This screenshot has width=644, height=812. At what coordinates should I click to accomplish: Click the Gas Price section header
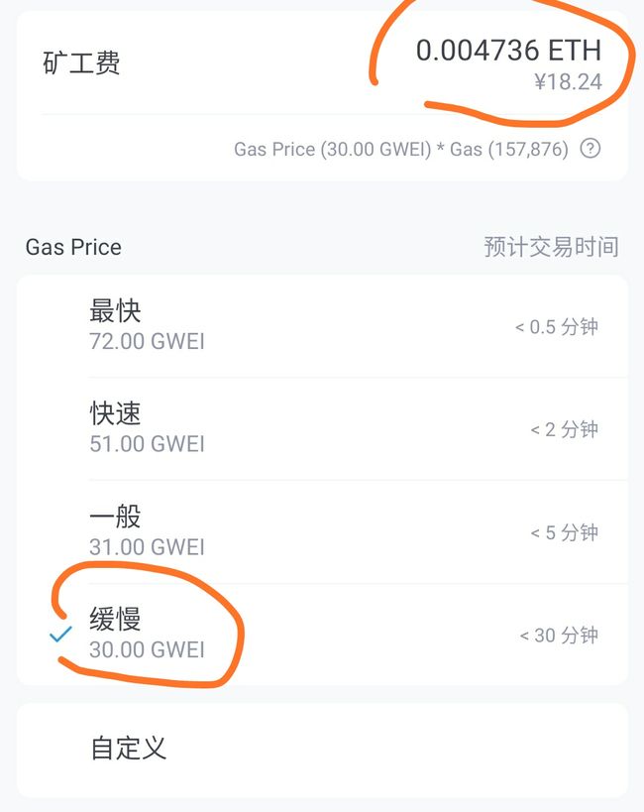point(73,247)
